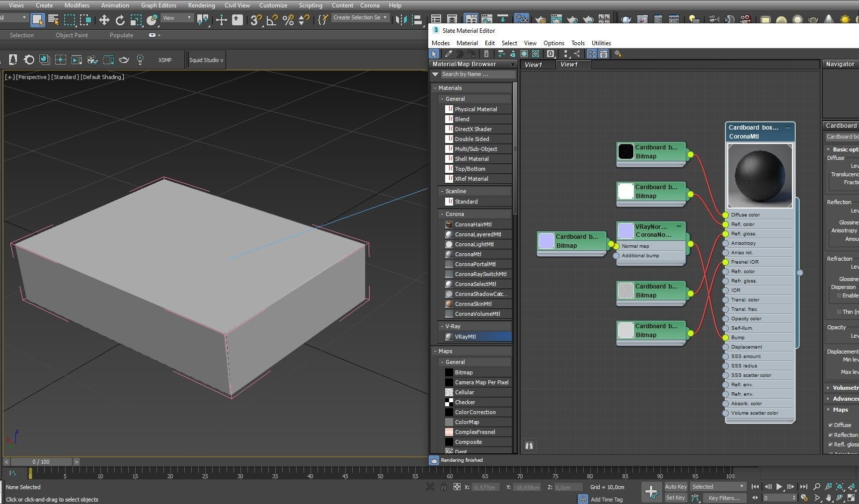Open the Utilities menu in Slate editor

point(601,43)
